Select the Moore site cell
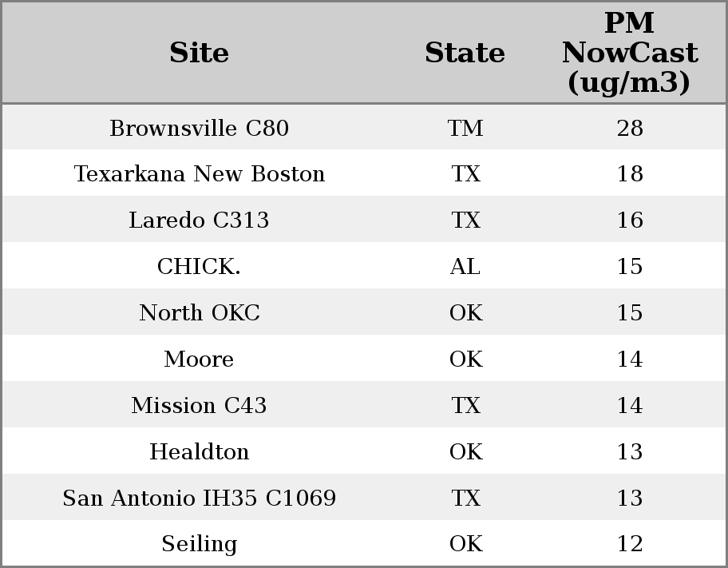 pyautogui.click(x=199, y=359)
